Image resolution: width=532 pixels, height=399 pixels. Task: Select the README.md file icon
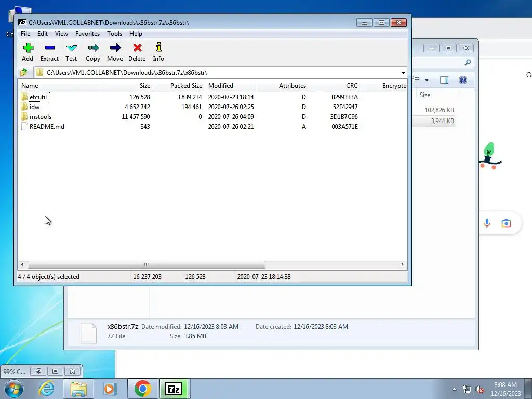(x=24, y=127)
